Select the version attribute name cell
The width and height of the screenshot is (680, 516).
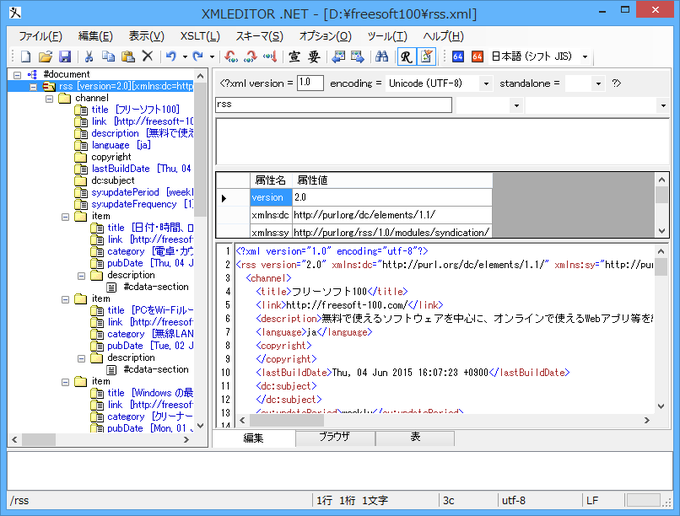click(271, 198)
